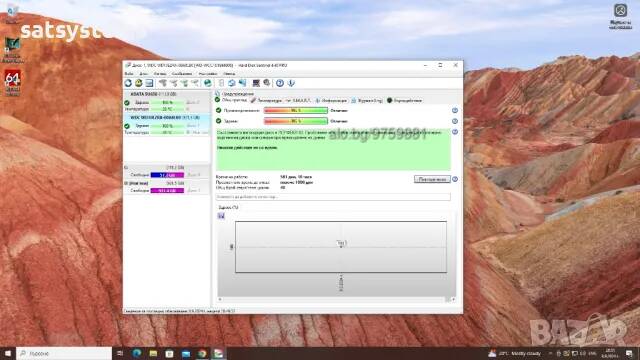Click the blue down-arrow update toolbar icon
This screenshot has width=640, height=360.
291,83
